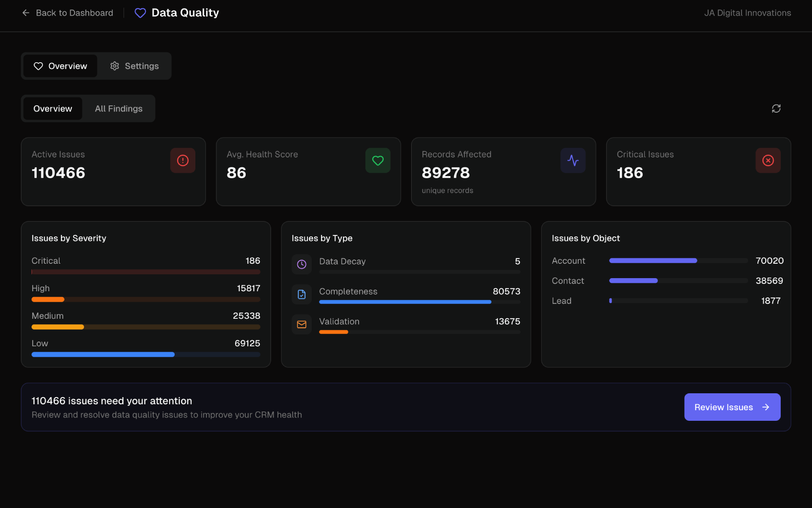Click the red alert icon on Active Issues card
Viewport: 812px width, 508px height.
[182, 160]
